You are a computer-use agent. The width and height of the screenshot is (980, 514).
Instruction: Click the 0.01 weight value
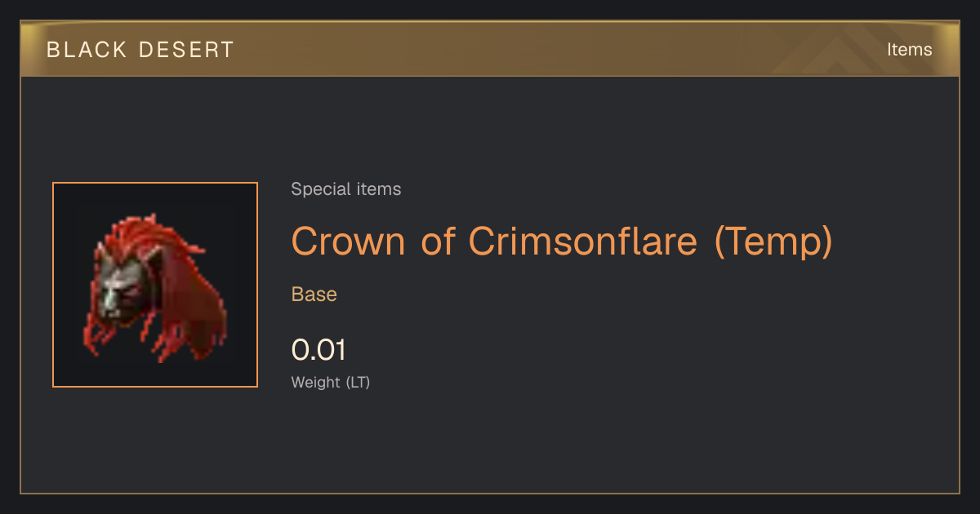pos(319,350)
